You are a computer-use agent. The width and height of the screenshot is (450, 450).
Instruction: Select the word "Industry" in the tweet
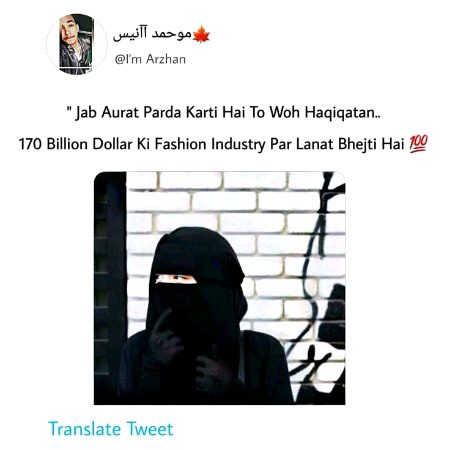click(x=238, y=145)
